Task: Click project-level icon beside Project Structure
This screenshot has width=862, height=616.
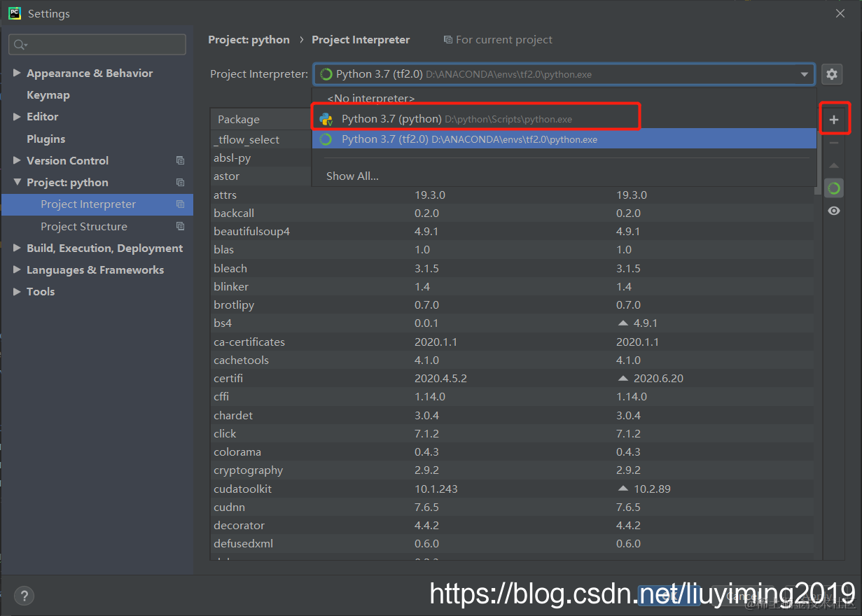Action: (x=180, y=226)
